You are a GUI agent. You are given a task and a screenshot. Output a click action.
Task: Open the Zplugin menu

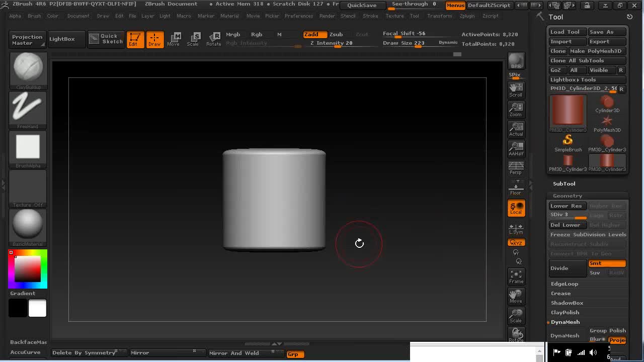point(467,16)
